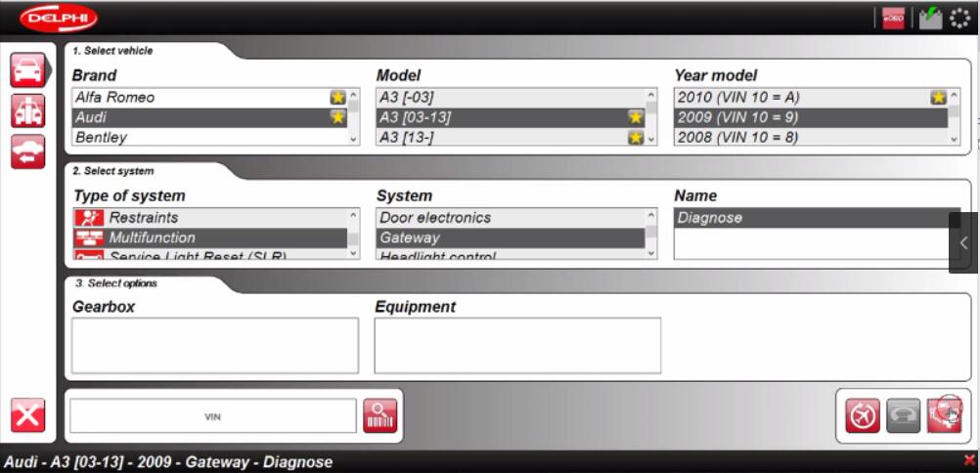
Task: Click System list scroll up arrow
Action: click(x=651, y=216)
